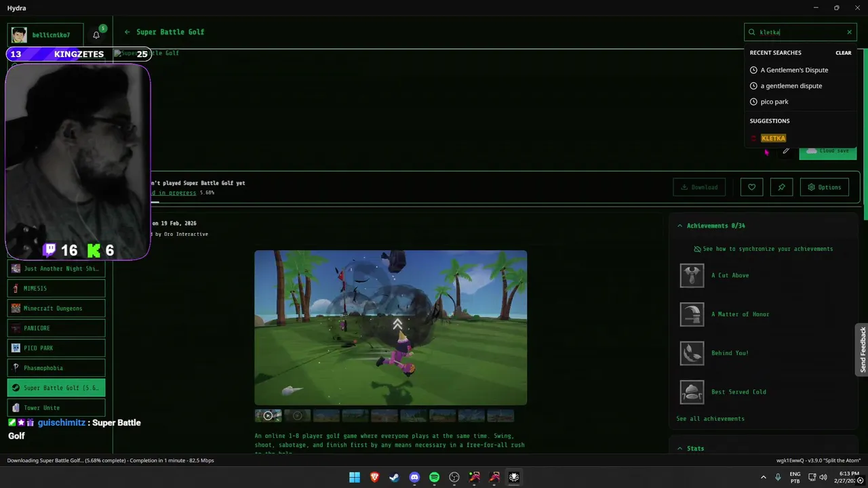The height and width of the screenshot is (488, 868).
Task: Select the second video thumbnail
Action: click(297, 415)
